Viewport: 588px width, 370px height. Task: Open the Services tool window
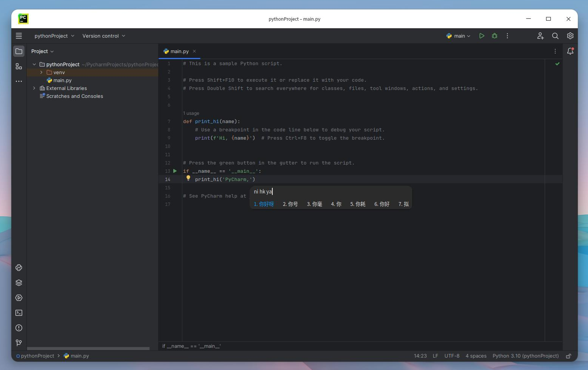(19, 298)
